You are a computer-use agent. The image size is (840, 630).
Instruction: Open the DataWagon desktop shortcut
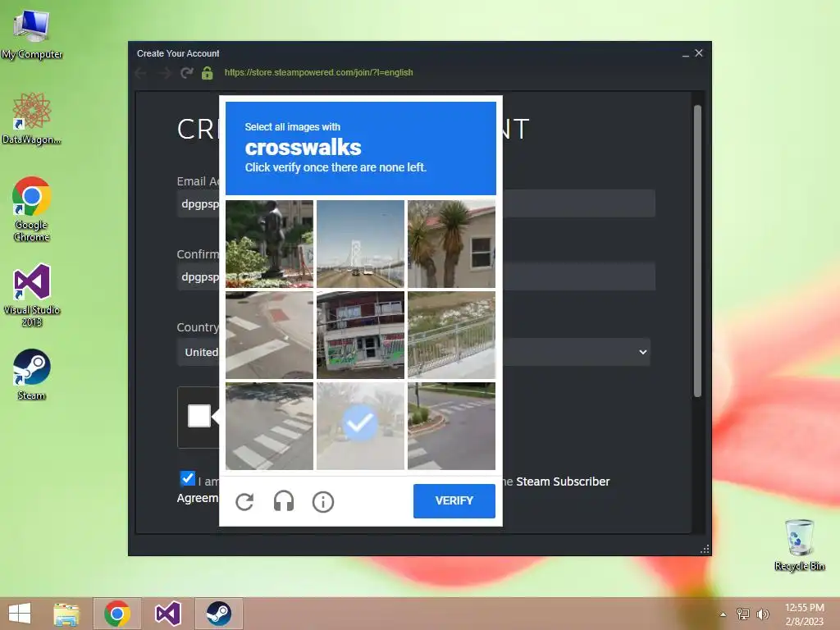(32, 118)
